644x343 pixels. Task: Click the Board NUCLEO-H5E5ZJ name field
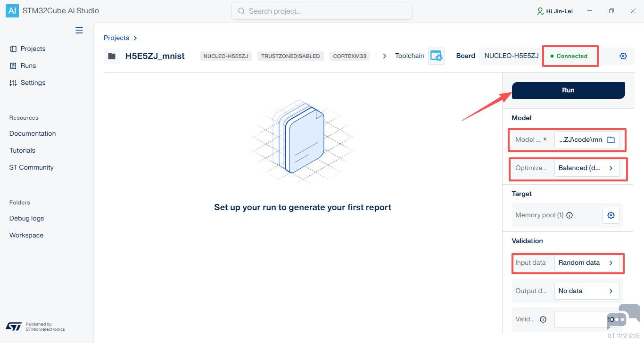pyautogui.click(x=512, y=56)
